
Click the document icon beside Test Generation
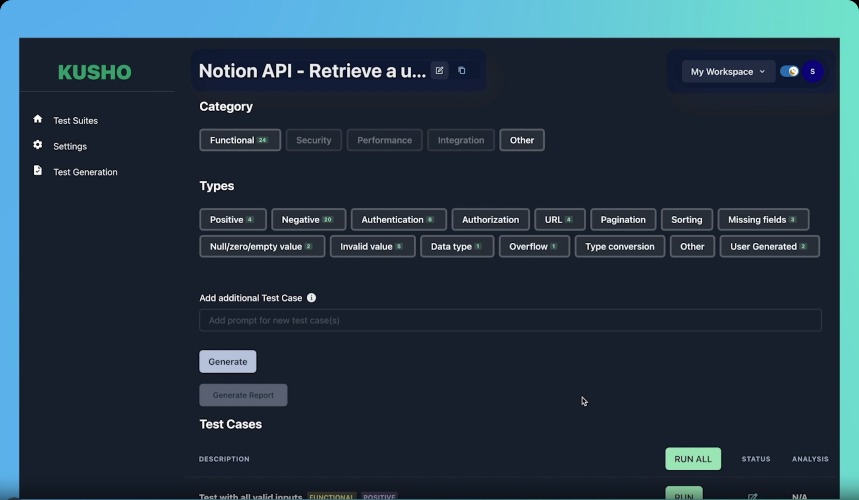click(x=37, y=170)
